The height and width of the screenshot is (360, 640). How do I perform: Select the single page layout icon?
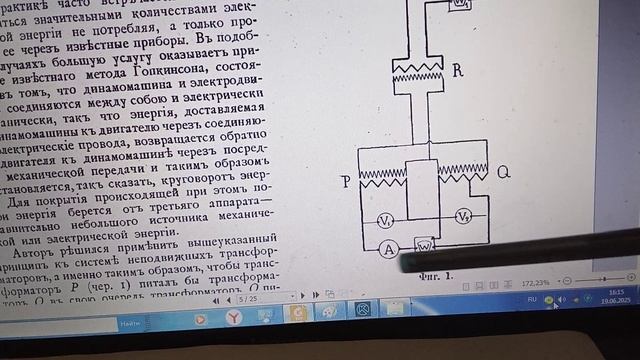(466, 287)
